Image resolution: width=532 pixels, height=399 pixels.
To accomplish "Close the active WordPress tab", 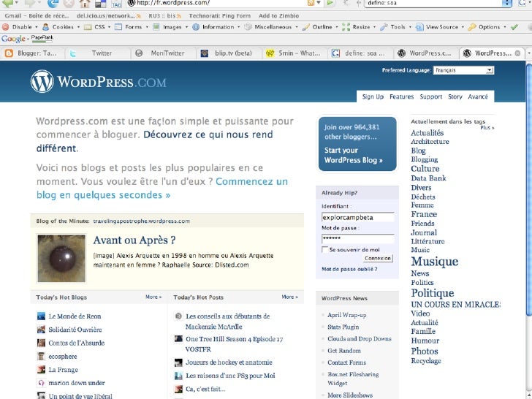I will (x=517, y=53).
